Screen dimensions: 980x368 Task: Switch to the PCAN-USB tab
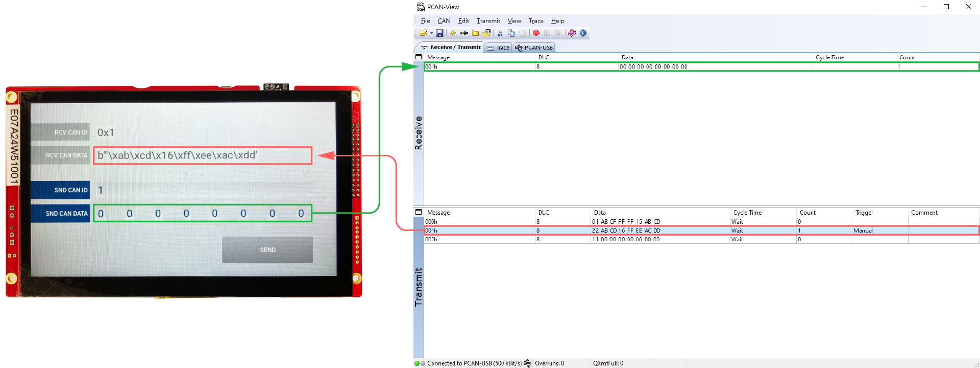pyautogui.click(x=534, y=48)
